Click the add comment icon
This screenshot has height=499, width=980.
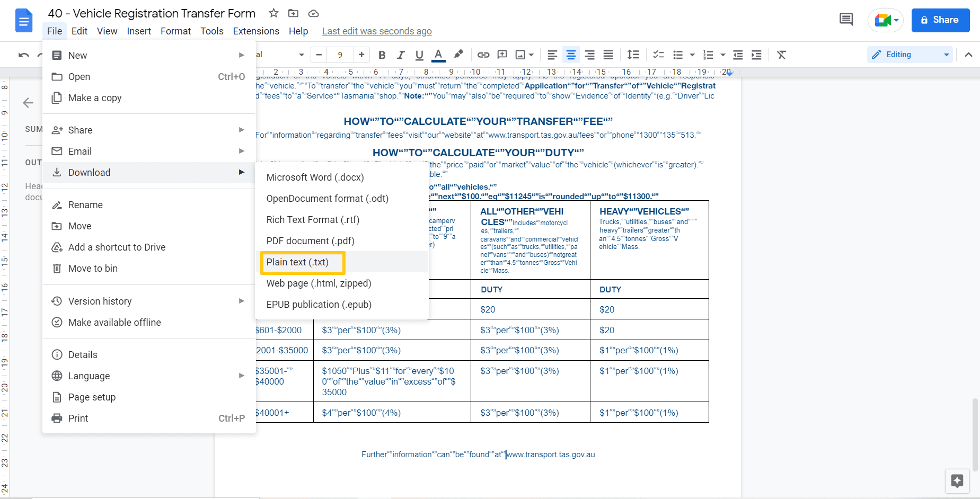point(502,55)
